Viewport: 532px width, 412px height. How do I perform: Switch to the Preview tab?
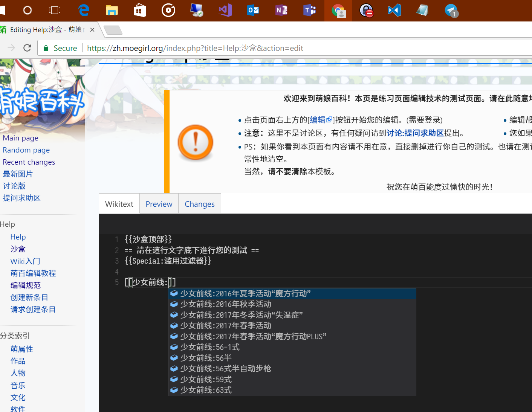tap(159, 204)
